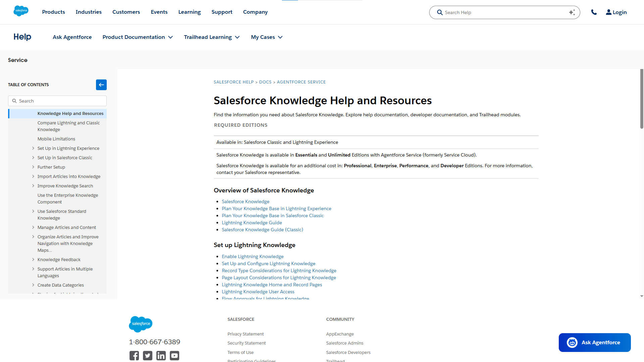Screen dimensions: 644x362
Task: Expand Create Data Categories
Action: click(x=33, y=285)
